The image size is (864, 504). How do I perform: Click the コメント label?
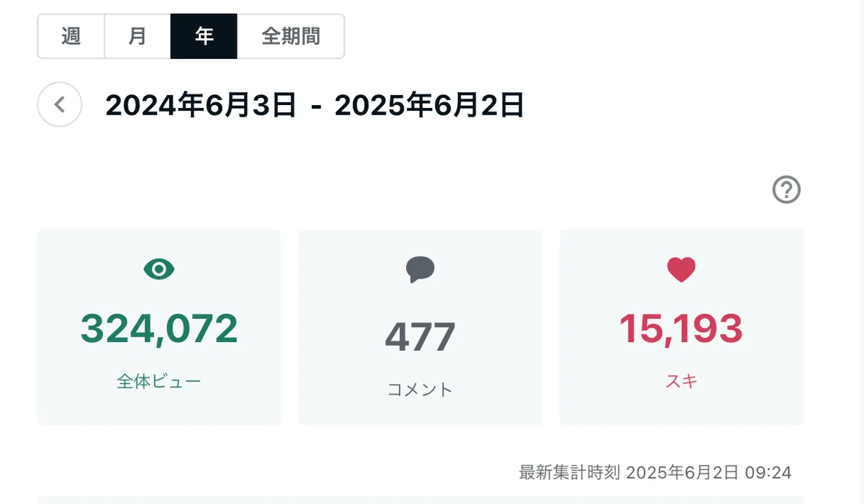[420, 390]
